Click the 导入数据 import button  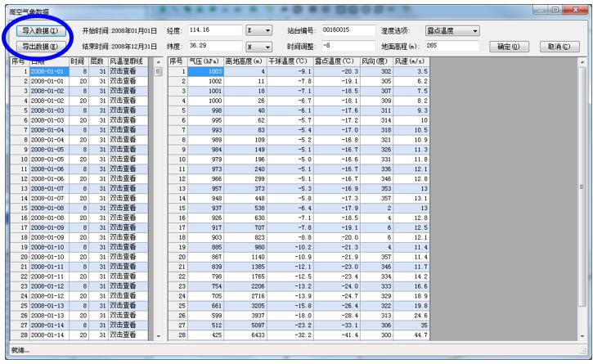click(x=38, y=30)
